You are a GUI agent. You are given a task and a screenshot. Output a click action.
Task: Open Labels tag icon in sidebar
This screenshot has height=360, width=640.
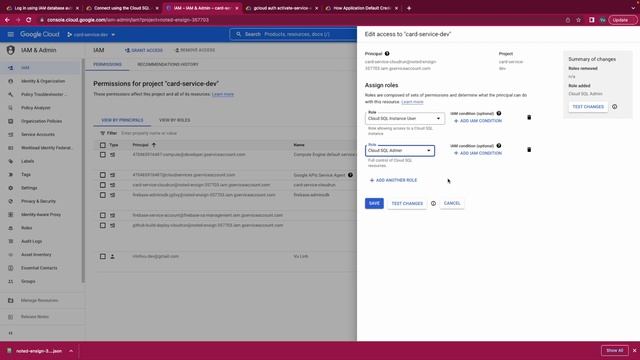(x=11, y=161)
